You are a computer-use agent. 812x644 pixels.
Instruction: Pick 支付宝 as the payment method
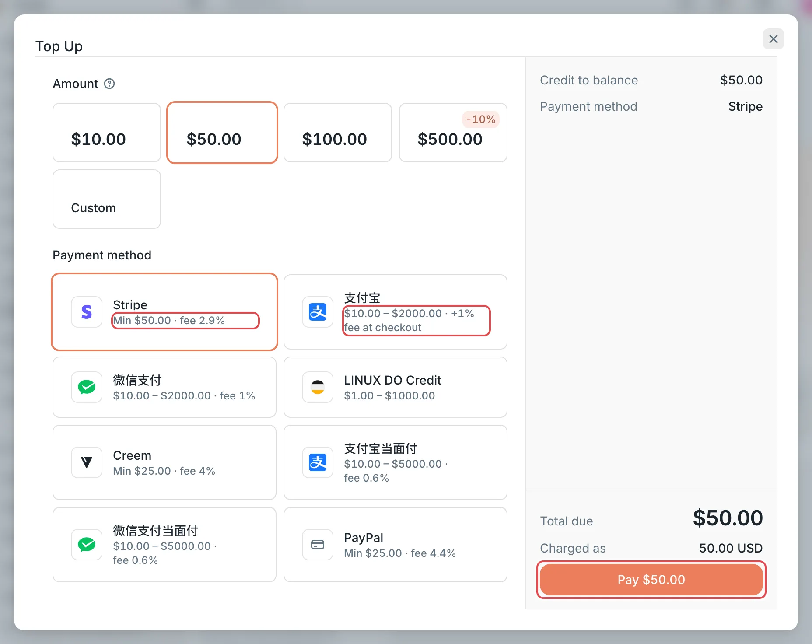(395, 312)
